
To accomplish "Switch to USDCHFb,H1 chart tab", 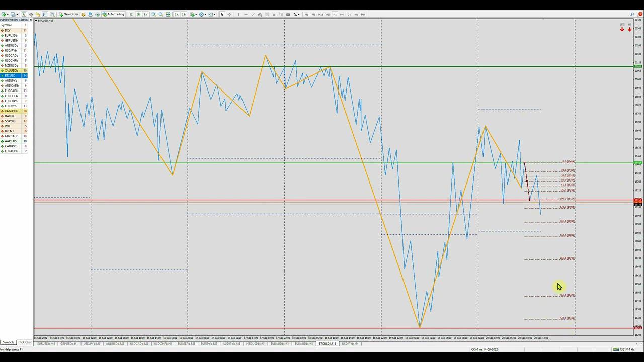I will coord(163,344).
